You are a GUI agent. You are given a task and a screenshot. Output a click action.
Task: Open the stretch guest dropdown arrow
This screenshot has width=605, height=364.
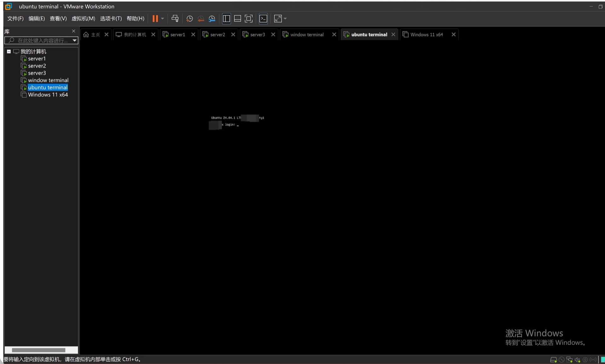point(285,19)
